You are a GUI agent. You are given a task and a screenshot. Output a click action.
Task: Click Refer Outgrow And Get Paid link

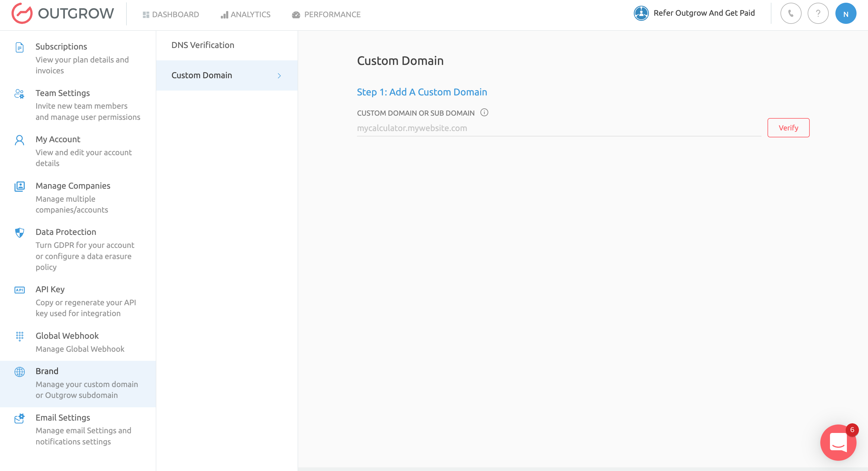pos(704,13)
